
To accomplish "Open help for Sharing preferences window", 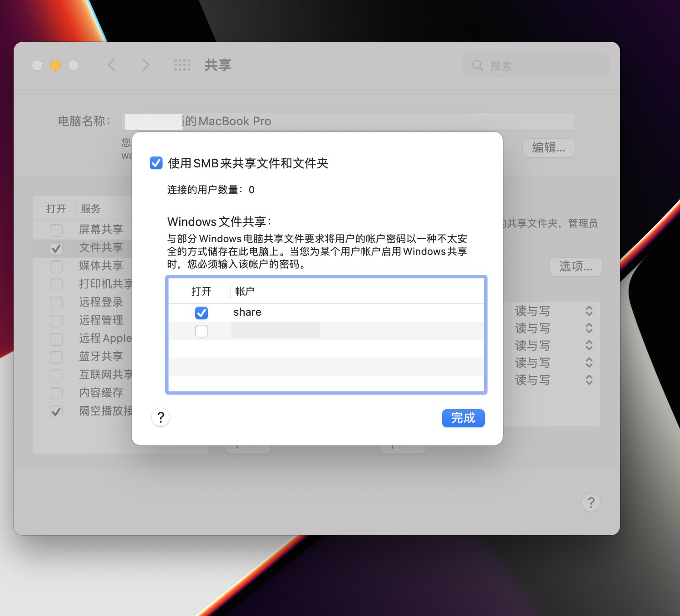I will click(591, 503).
